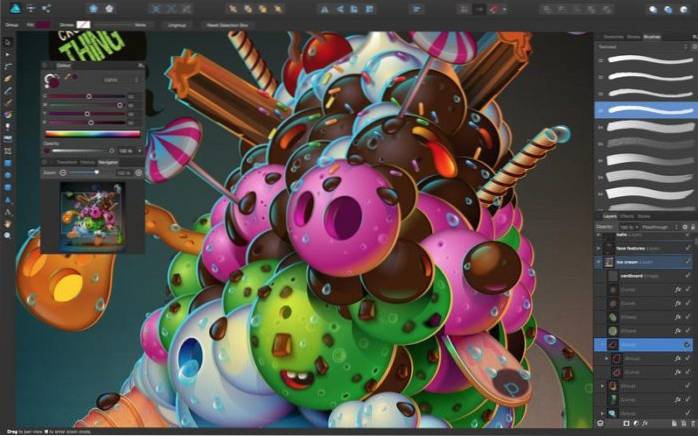Click the Add boolean operation icon

click(549, 9)
